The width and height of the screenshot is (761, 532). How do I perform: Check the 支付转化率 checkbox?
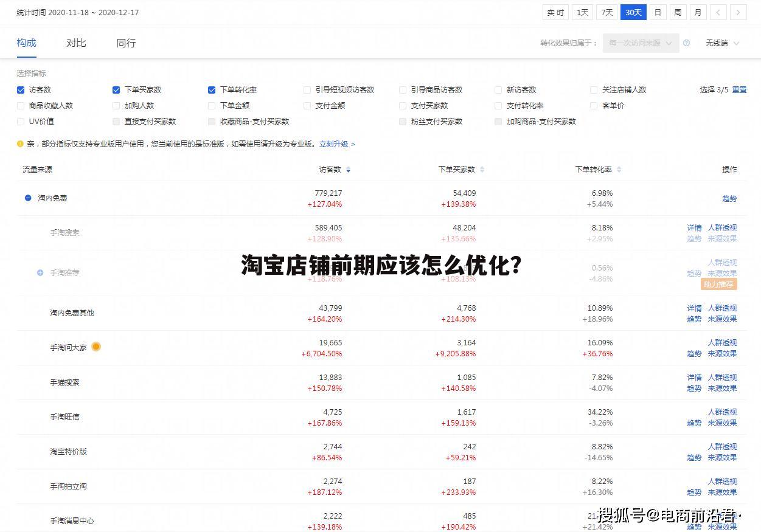pos(498,106)
